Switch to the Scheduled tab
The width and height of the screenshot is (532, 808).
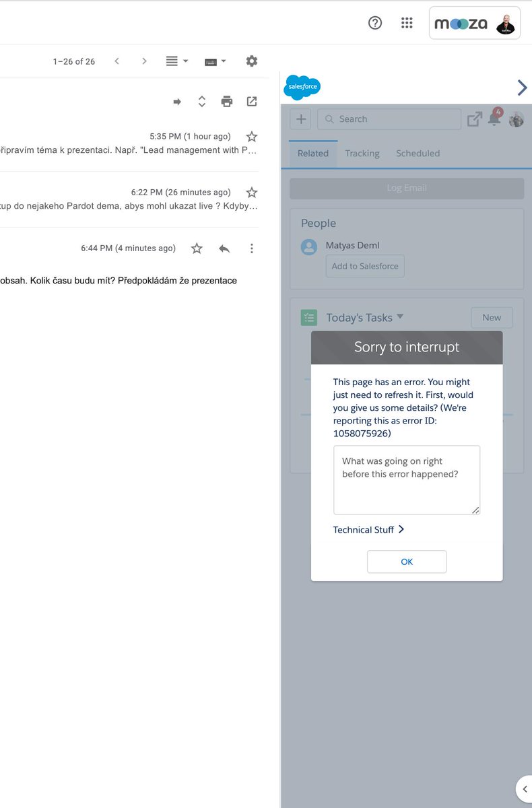pos(418,154)
